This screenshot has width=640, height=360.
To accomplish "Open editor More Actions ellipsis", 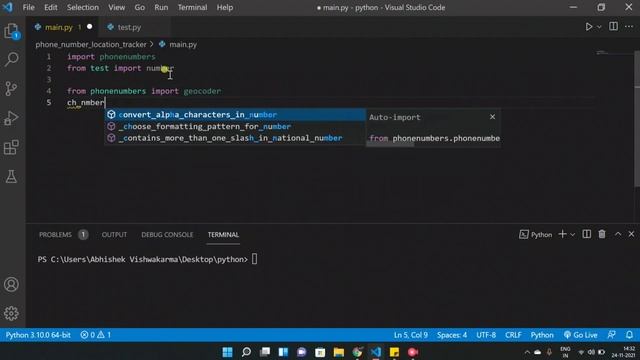I will (x=629, y=27).
